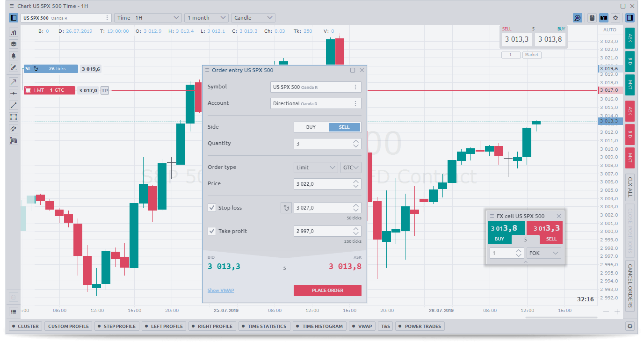Click the zoom-in plus icon on time axis

(x=617, y=312)
